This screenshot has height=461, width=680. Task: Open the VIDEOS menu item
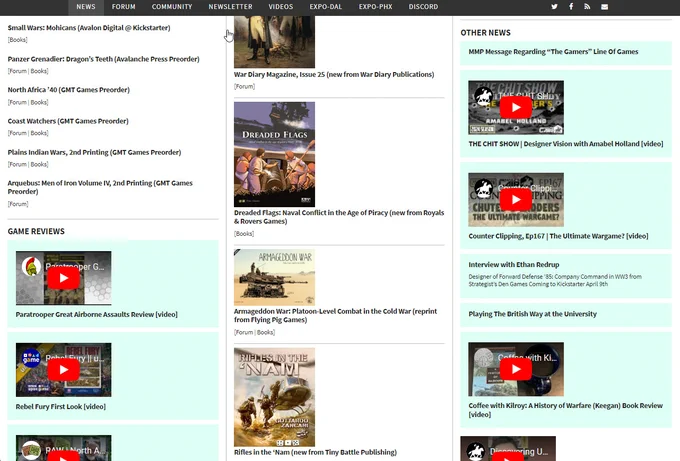pos(281,7)
